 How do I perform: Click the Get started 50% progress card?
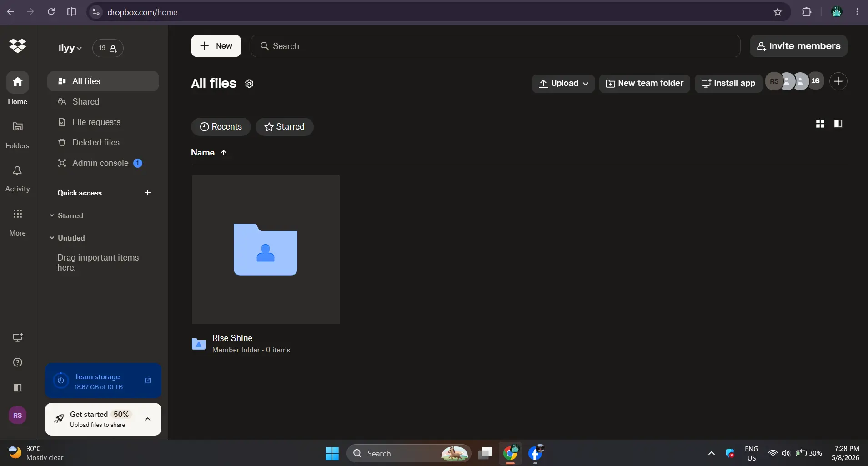click(103, 419)
